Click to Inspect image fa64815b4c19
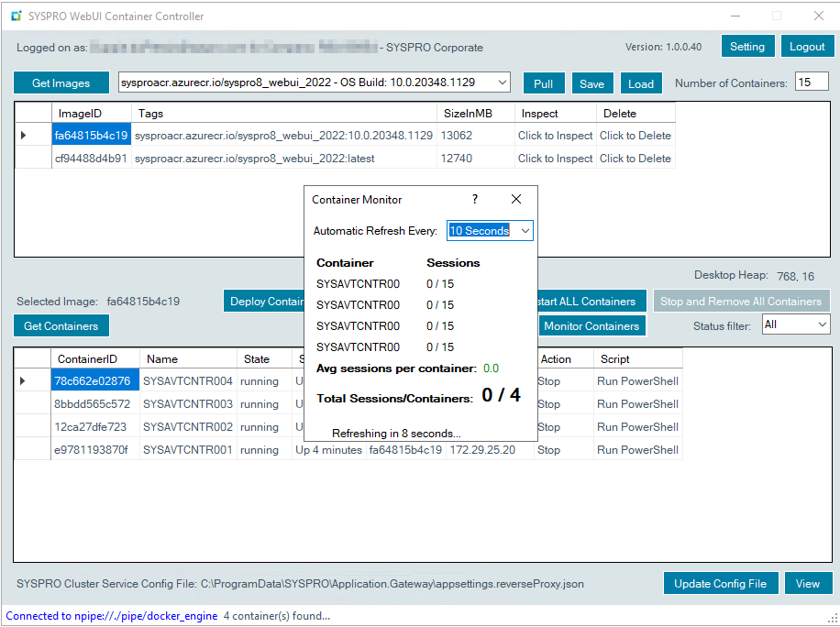Image resolution: width=840 pixels, height=627 pixels. click(x=555, y=136)
